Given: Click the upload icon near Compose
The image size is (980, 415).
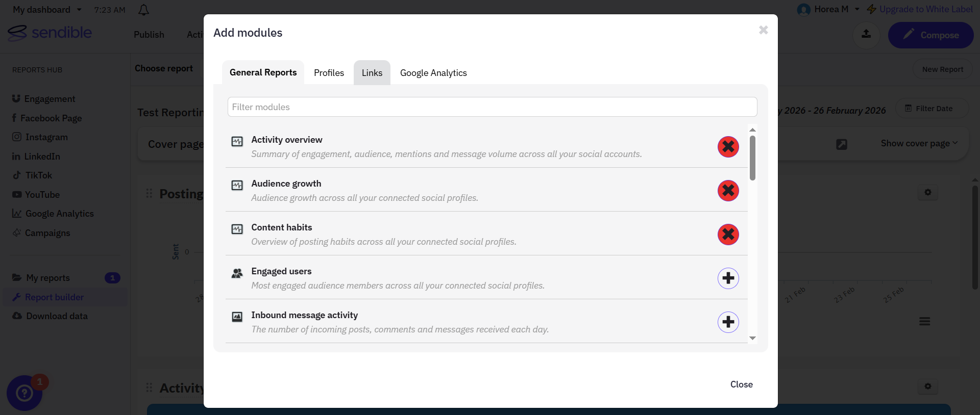Looking at the screenshot, I should (x=866, y=35).
